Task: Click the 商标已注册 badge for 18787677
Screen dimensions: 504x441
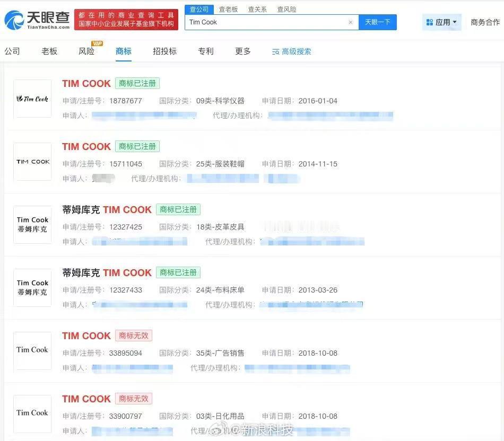Action: pyautogui.click(x=137, y=84)
